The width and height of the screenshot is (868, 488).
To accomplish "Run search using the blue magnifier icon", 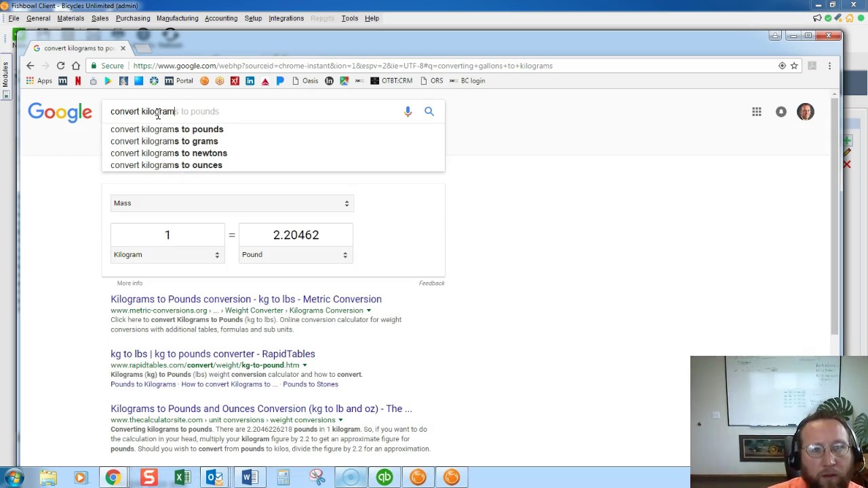I will (429, 111).
